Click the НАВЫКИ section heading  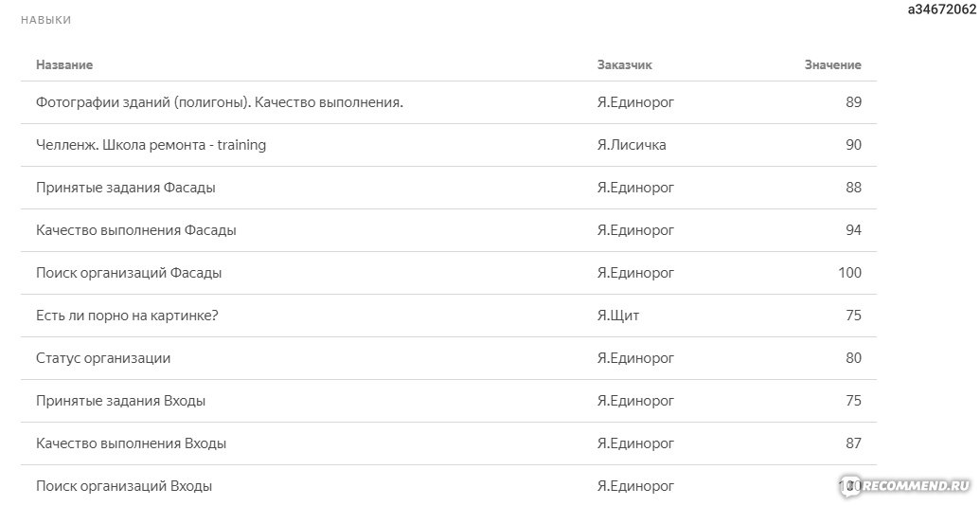tap(45, 20)
